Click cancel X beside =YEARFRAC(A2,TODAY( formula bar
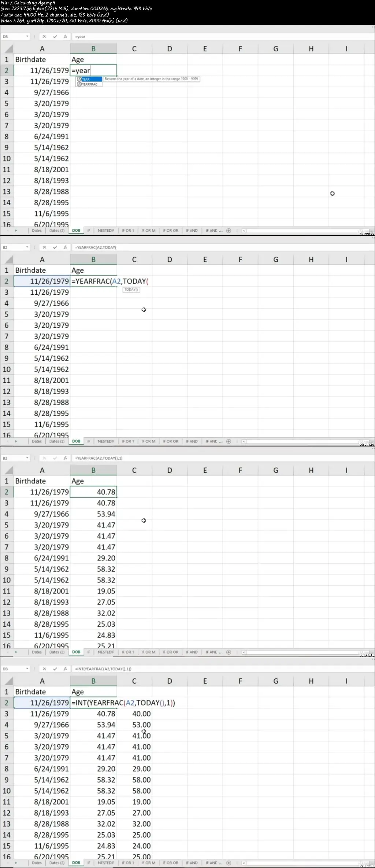Image resolution: width=375 pixels, height=868 pixels. [44, 247]
